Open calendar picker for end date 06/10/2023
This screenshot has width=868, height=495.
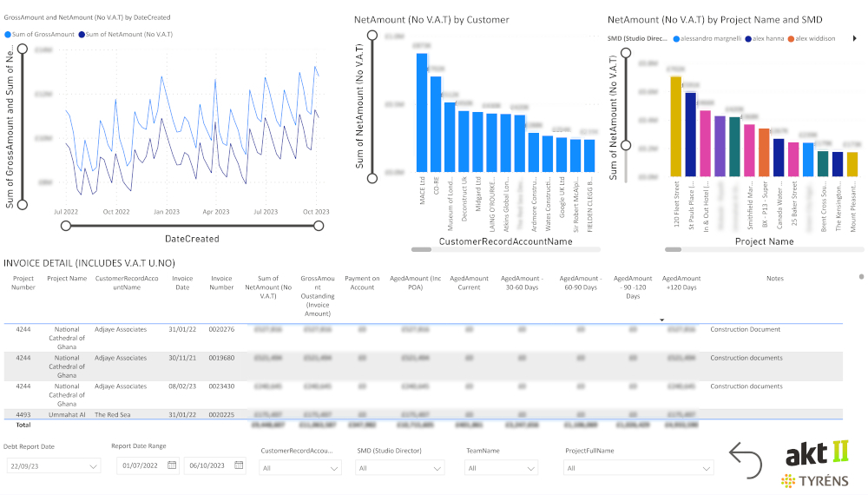(239, 465)
